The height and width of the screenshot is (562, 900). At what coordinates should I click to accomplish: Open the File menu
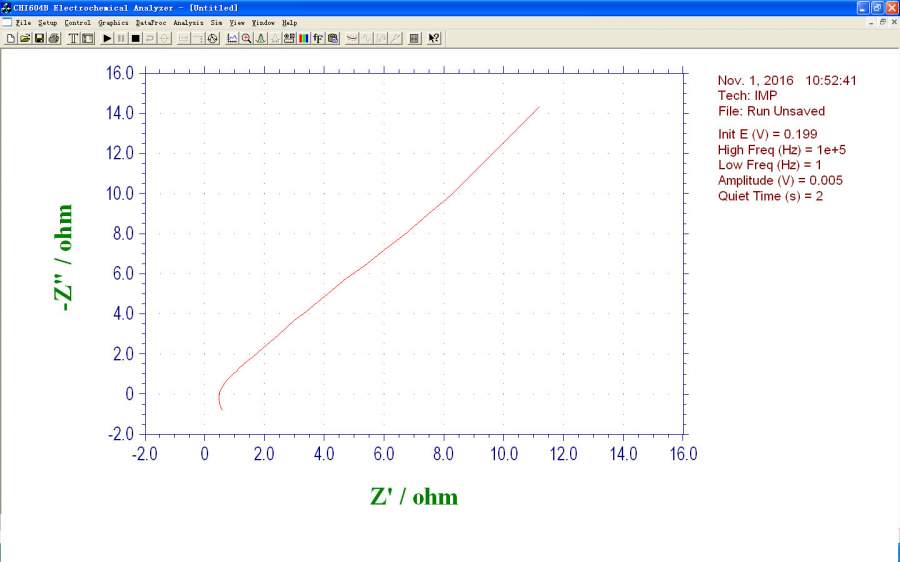pos(23,23)
